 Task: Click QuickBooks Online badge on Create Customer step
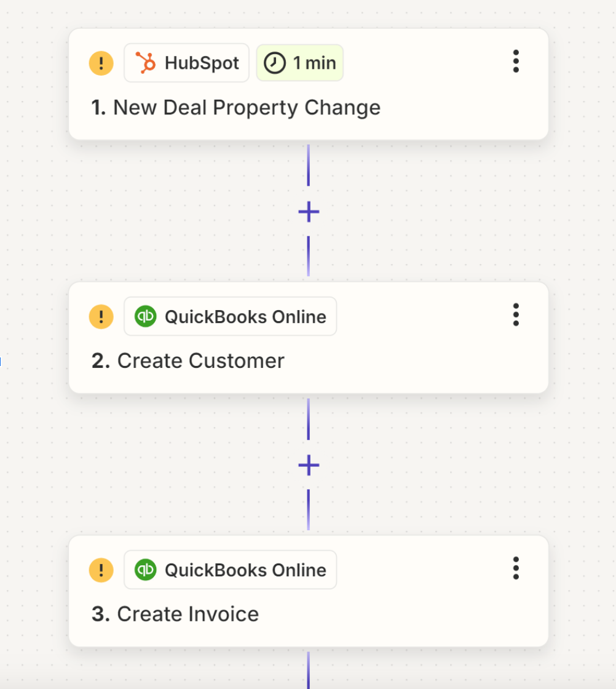click(x=231, y=316)
